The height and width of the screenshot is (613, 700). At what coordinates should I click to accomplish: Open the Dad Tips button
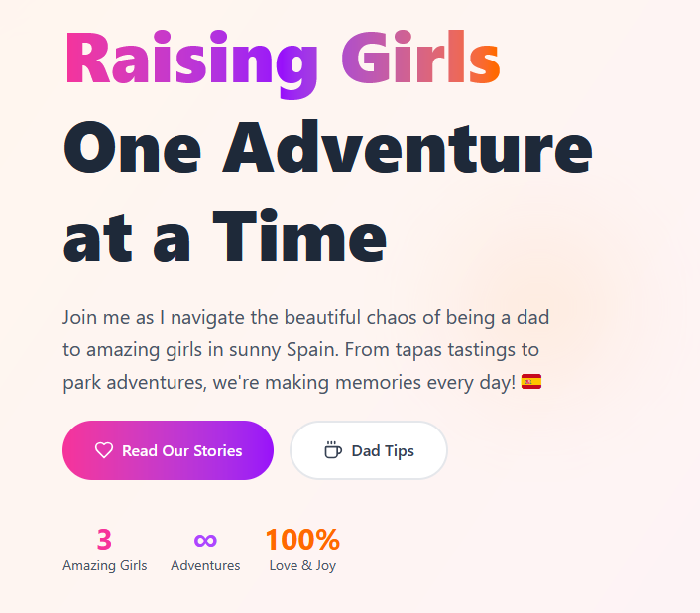point(368,450)
